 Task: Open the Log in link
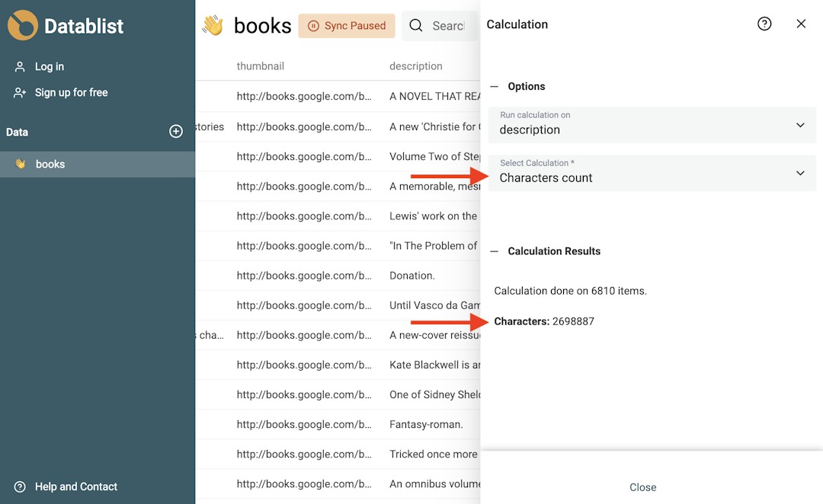50,66
